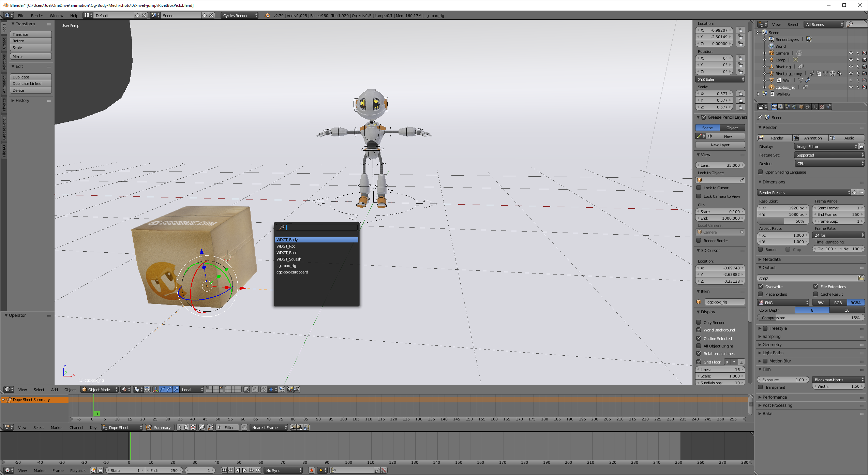This screenshot has width=868, height=475.
Task: Click the camera icon beside Camera in the outliner
Action: coord(799,53)
